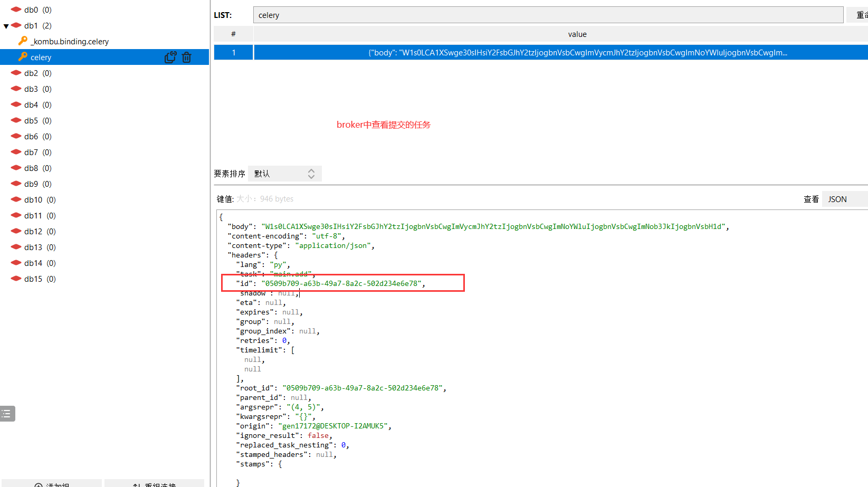Click the rename button beside key name
This screenshot has width=868, height=487.
(x=857, y=15)
